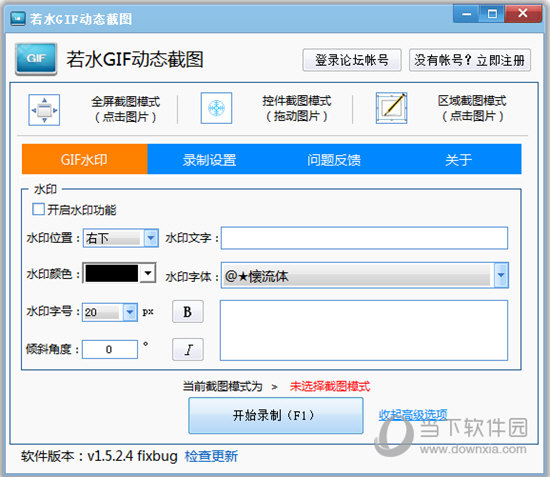This screenshot has width=550, height=477.
Task: Click the title bar app icon
Action: [x=18, y=19]
